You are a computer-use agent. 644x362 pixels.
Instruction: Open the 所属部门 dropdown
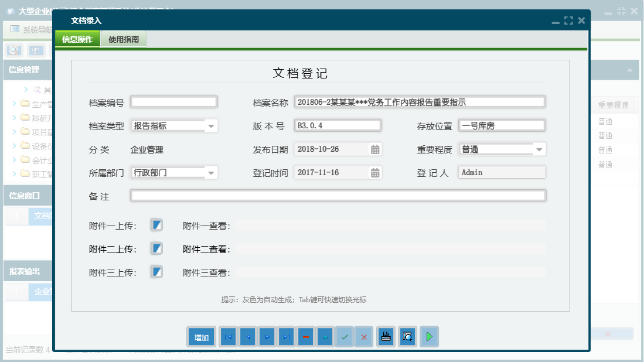pos(211,172)
